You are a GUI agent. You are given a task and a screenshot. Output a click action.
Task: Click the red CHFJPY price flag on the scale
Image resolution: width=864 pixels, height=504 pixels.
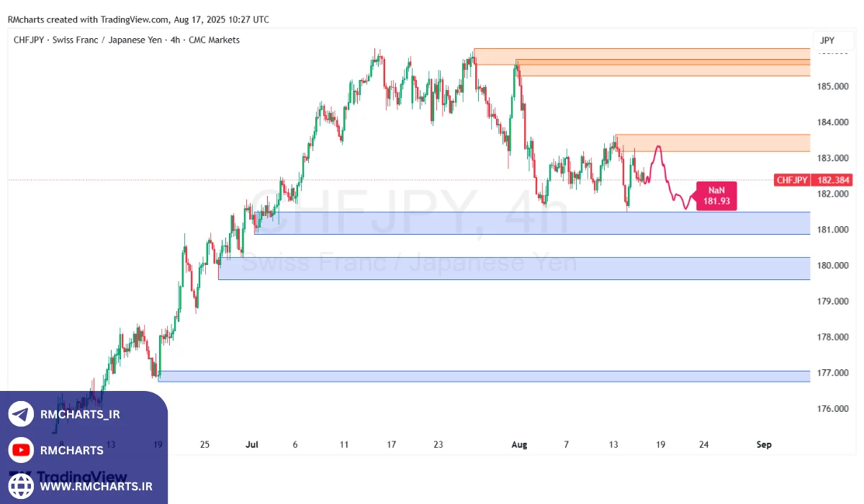[812, 180]
